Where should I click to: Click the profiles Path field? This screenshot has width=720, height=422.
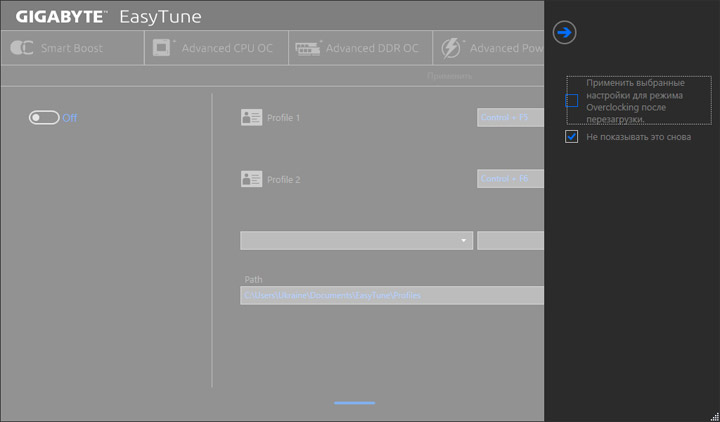click(392, 295)
